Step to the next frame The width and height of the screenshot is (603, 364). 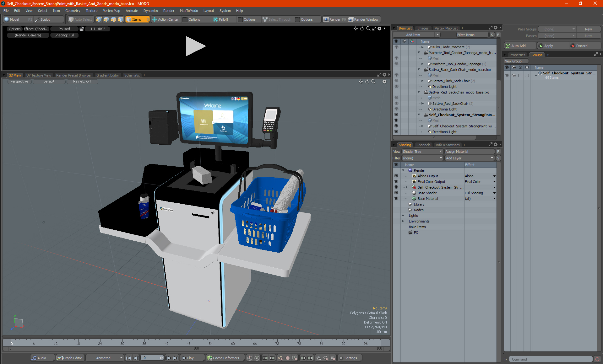click(x=168, y=358)
